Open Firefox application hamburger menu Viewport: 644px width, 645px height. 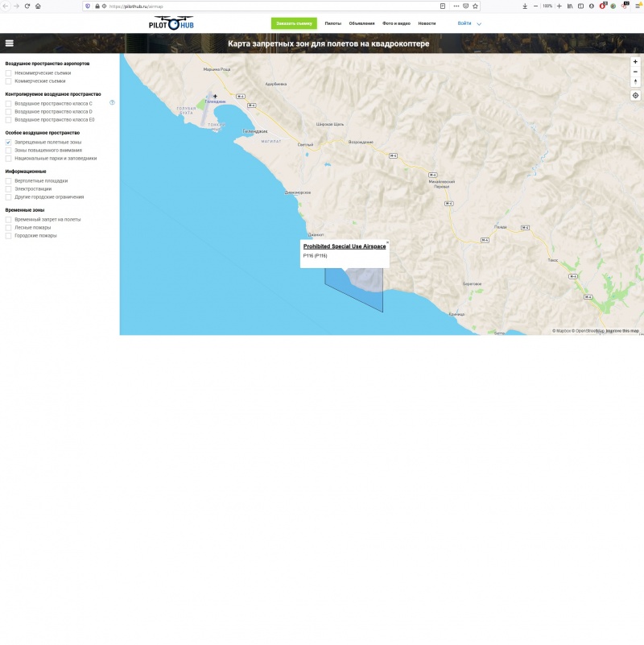638,6
